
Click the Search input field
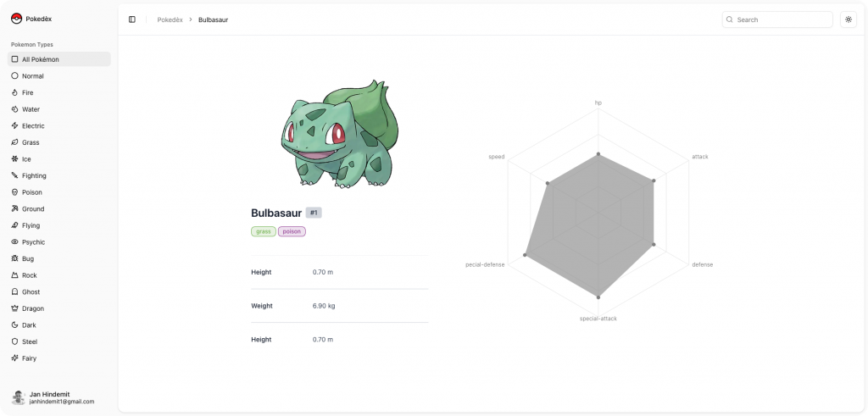[777, 19]
